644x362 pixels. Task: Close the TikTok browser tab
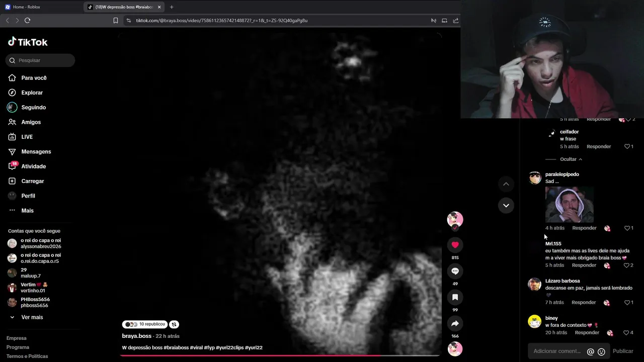159,7
